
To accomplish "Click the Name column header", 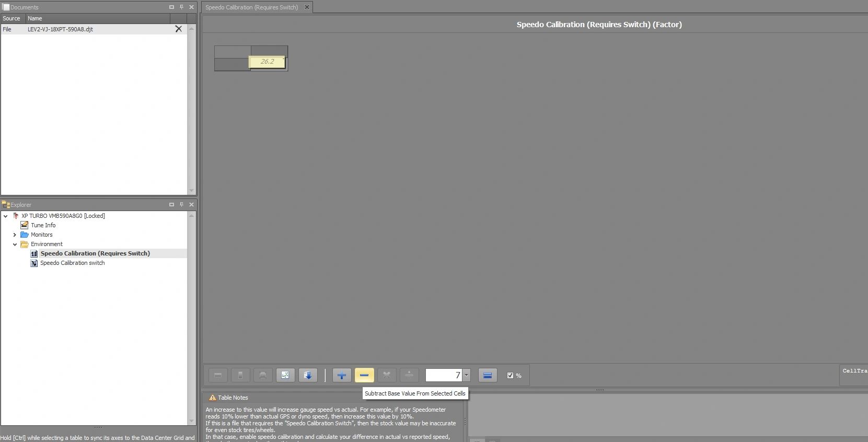I will coord(98,18).
